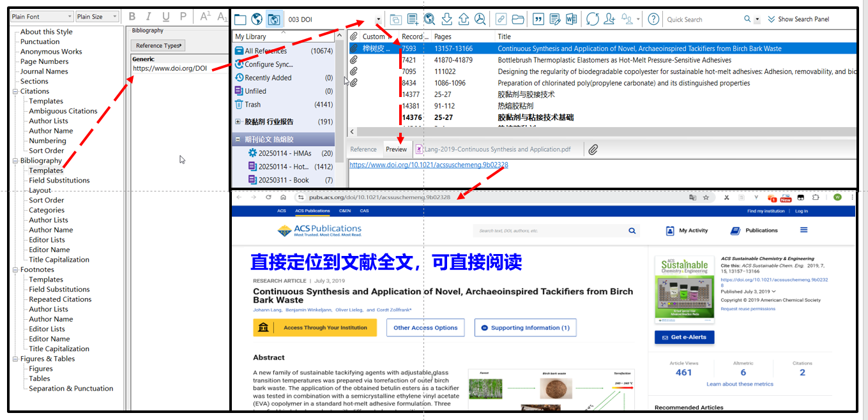Open the ACS hamburger menu icon

pos(803,230)
